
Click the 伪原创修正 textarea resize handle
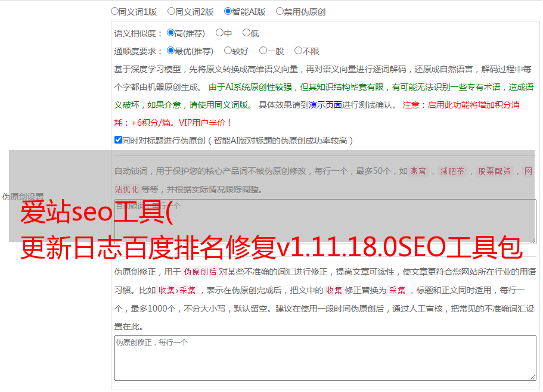tap(532, 376)
